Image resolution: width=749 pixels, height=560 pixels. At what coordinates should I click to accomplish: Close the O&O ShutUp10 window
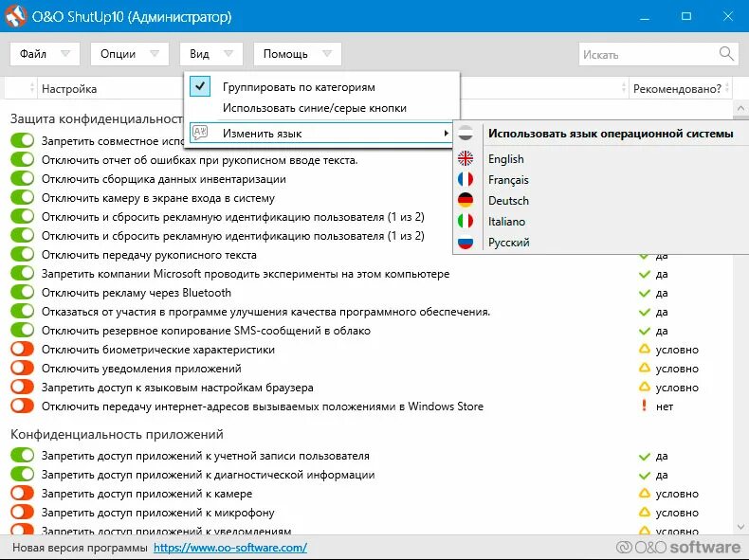click(728, 16)
